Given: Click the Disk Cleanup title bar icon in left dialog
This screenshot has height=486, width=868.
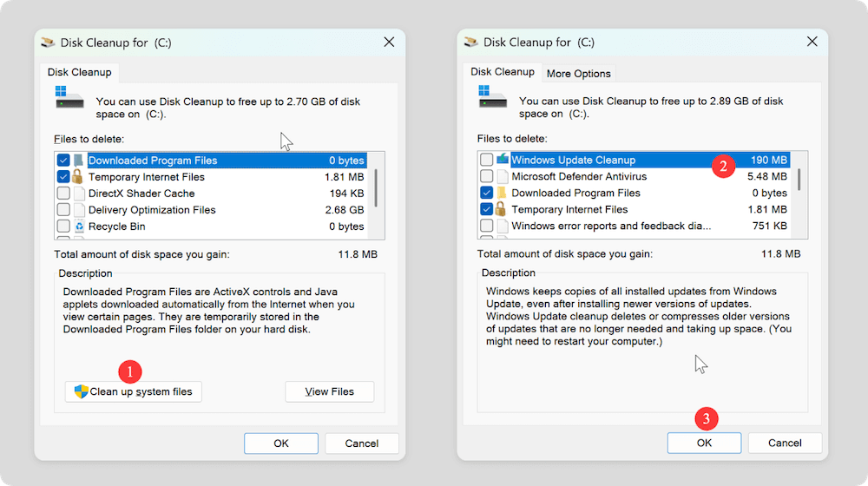Looking at the screenshot, I should click(48, 42).
